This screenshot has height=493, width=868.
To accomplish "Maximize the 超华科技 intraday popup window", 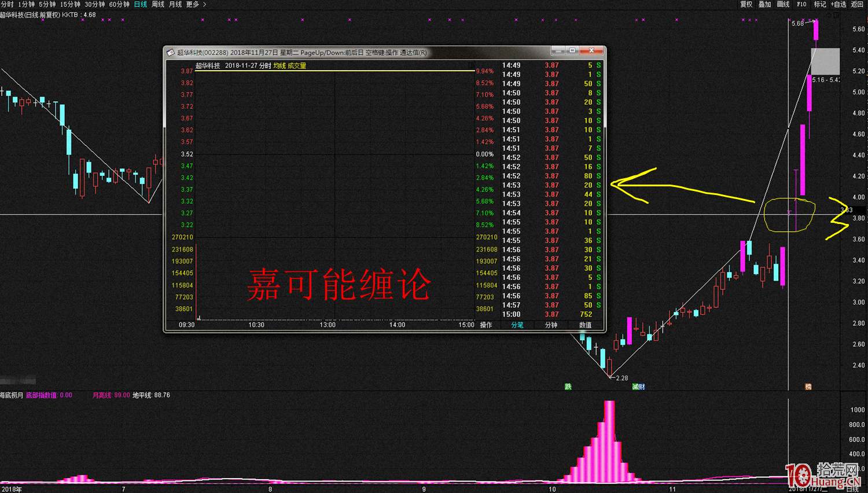I will pos(572,51).
